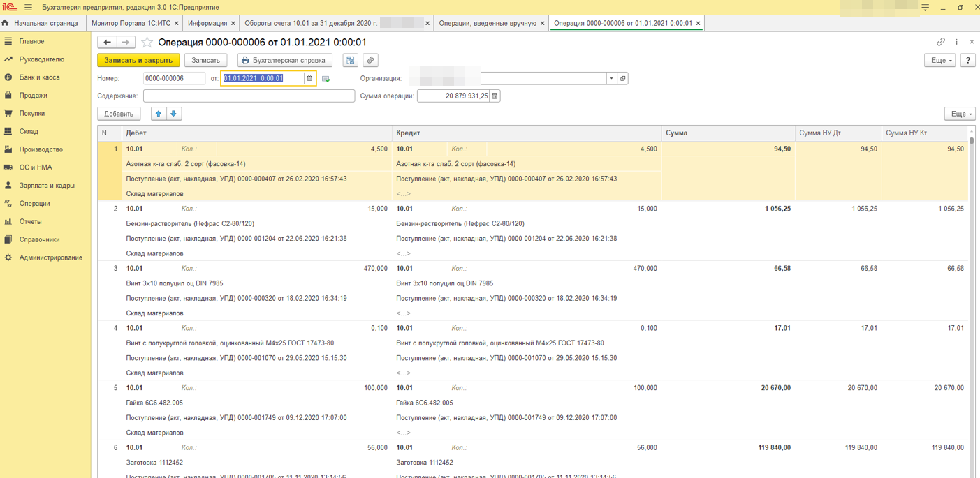Screen dimensions: 980x478
Task: Switch to Операции, введенные вручную tab
Action: (x=487, y=24)
